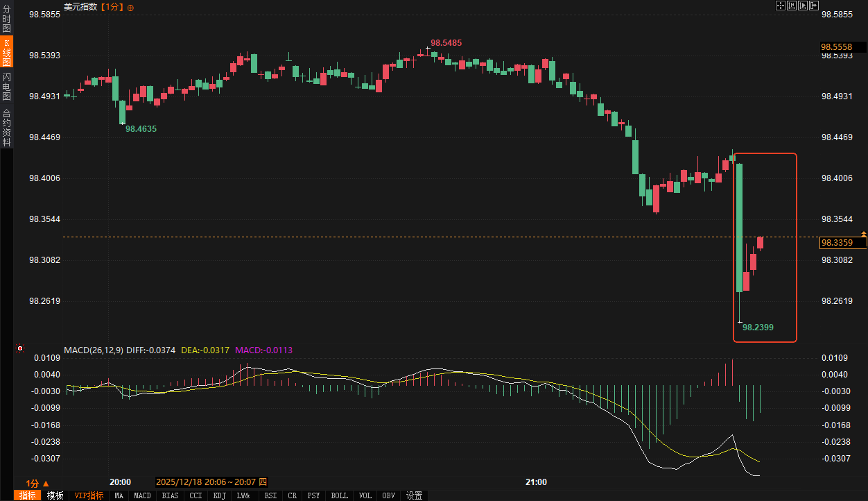
Task: Select the VOL indicator
Action: click(365, 495)
